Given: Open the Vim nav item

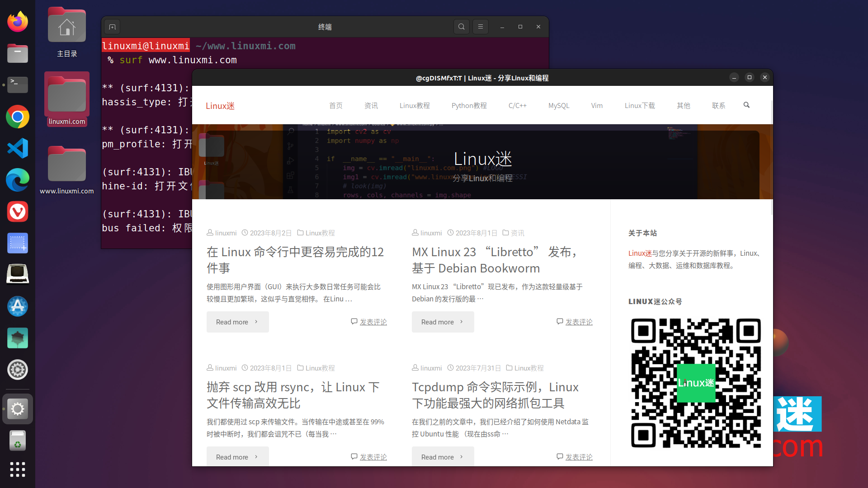Looking at the screenshot, I should 597,105.
